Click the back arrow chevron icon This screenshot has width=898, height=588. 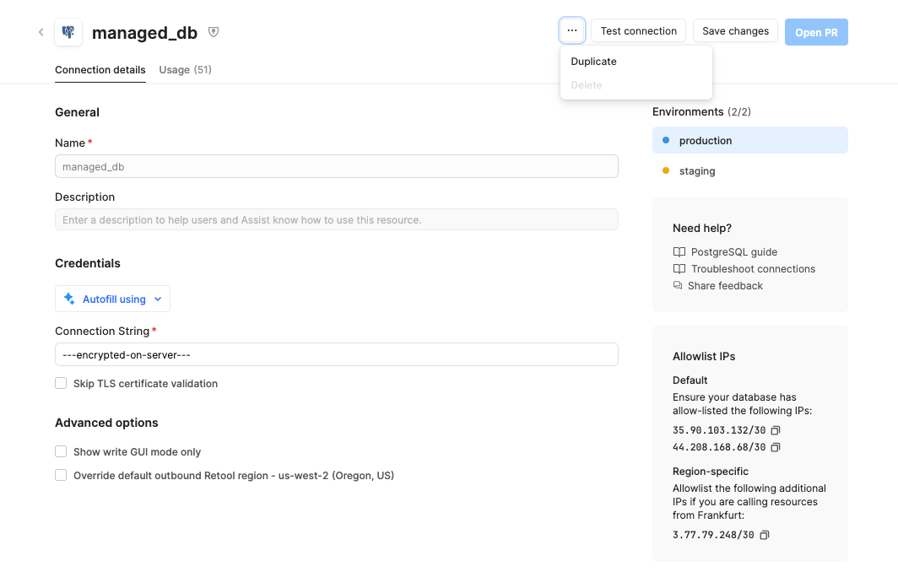pos(41,32)
